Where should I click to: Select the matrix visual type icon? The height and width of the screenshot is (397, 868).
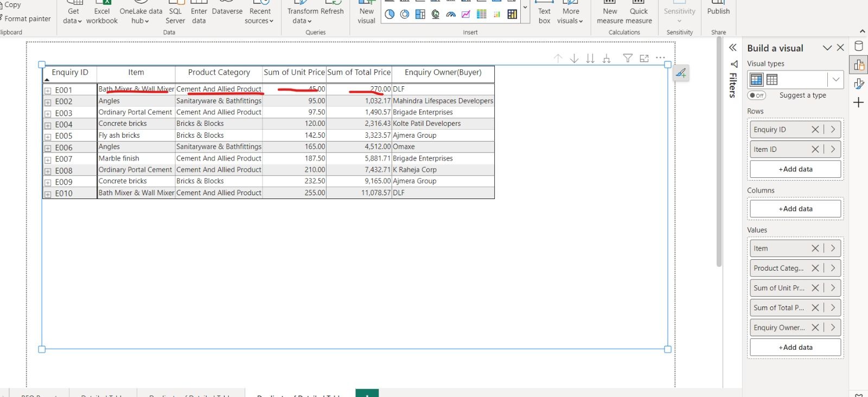tap(756, 80)
